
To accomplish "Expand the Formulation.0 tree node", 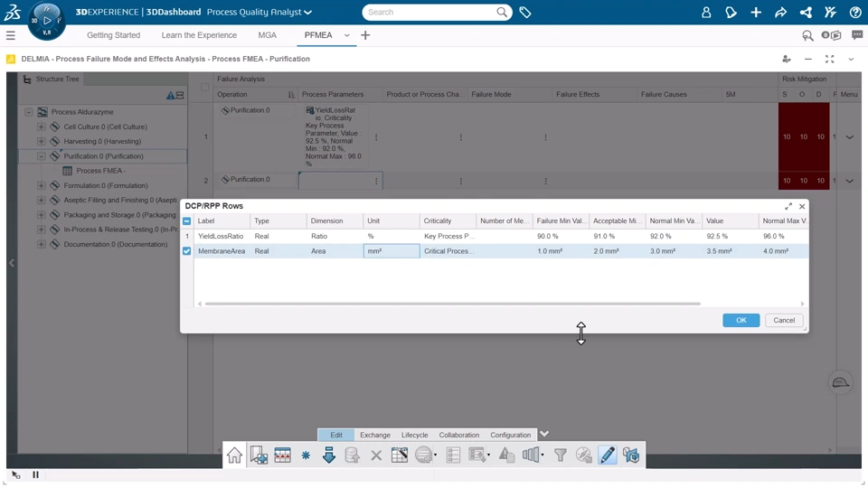I will pos(41,186).
